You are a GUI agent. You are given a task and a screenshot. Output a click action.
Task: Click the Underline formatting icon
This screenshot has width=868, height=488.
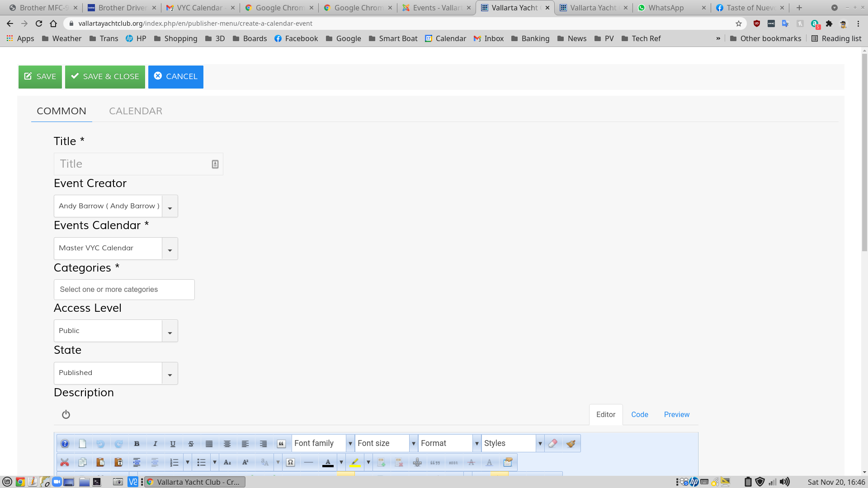pyautogui.click(x=173, y=443)
